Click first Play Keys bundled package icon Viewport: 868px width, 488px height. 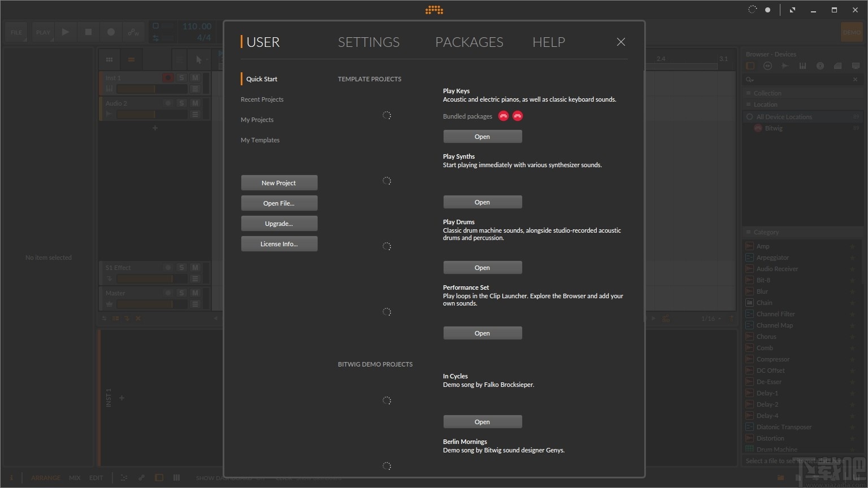coord(504,116)
